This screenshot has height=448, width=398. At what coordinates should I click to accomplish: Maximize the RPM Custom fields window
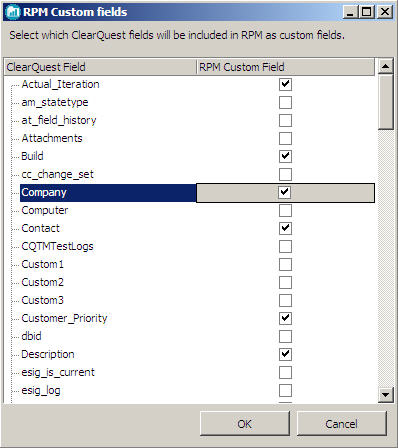pyautogui.click(x=366, y=12)
